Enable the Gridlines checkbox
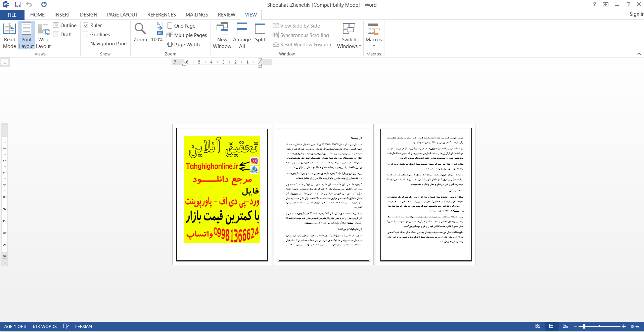 pyautogui.click(x=86, y=34)
